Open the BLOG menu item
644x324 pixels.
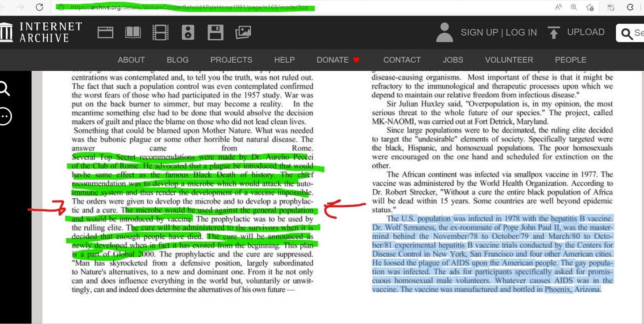pyautogui.click(x=177, y=60)
